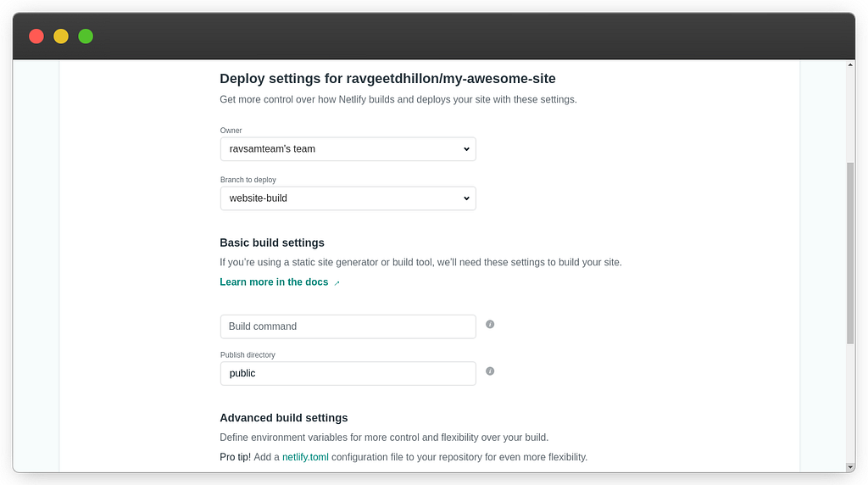Open the Learn more in the docs link
This screenshot has width=868, height=485.
click(274, 282)
